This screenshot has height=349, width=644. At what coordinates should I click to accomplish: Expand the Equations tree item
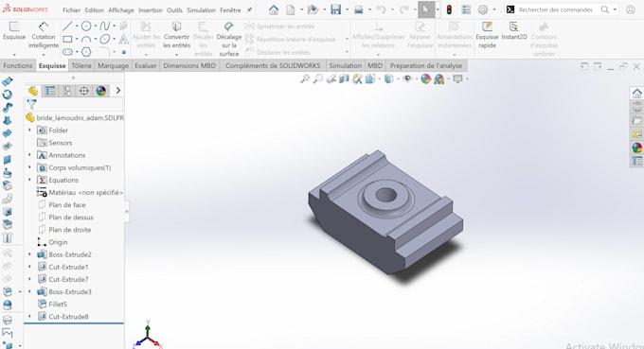pyautogui.click(x=29, y=180)
